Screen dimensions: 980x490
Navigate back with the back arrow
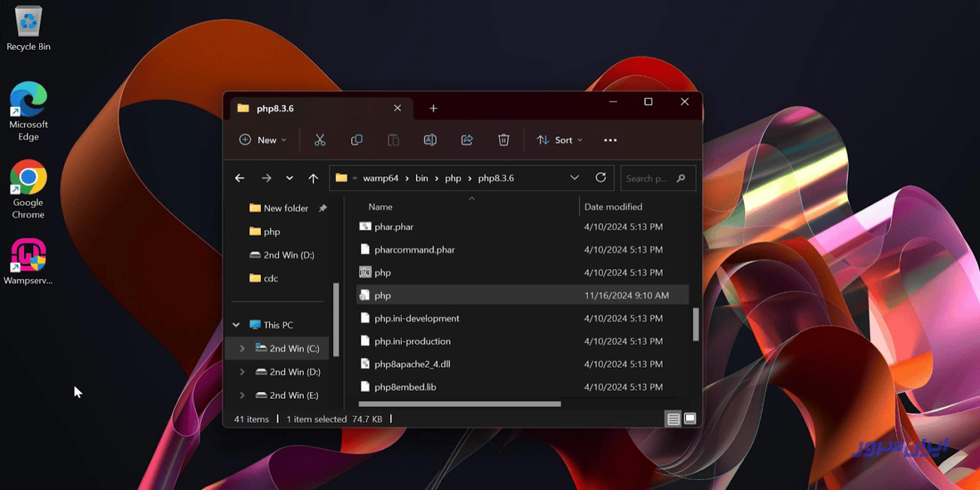click(x=240, y=179)
